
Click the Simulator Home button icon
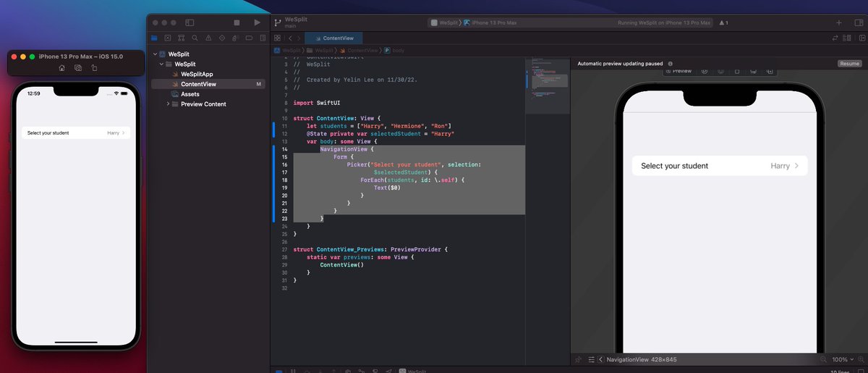[62, 67]
